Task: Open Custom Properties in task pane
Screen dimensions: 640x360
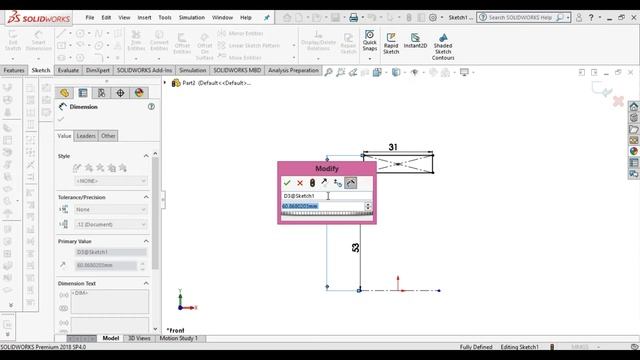Action: click(x=633, y=162)
